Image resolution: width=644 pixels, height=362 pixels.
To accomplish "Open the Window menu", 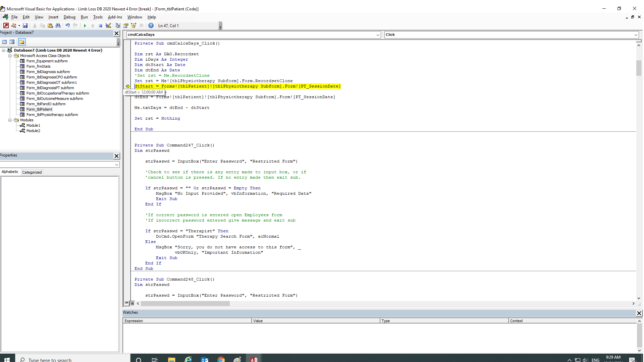I will [x=135, y=17].
